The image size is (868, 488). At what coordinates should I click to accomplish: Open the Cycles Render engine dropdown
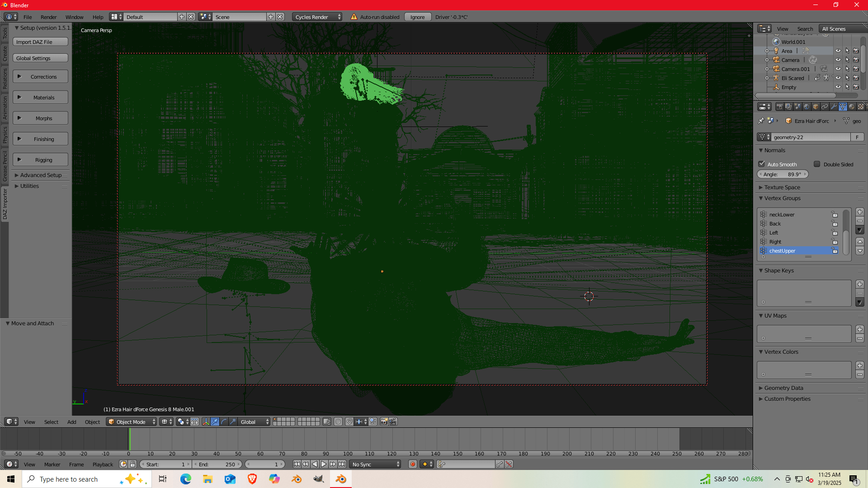click(x=317, y=17)
